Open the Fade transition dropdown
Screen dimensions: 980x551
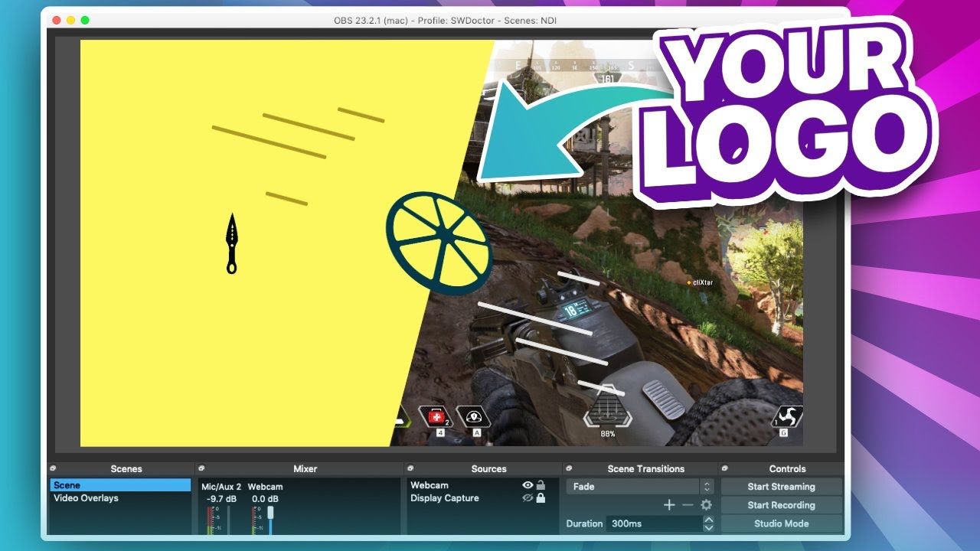coord(640,487)
